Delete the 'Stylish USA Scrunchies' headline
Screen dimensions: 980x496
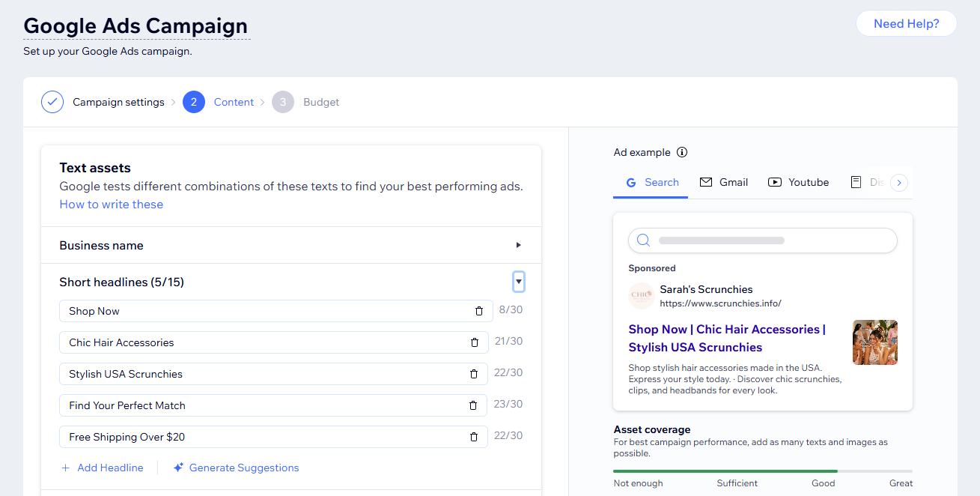click(x=473, y=374)
